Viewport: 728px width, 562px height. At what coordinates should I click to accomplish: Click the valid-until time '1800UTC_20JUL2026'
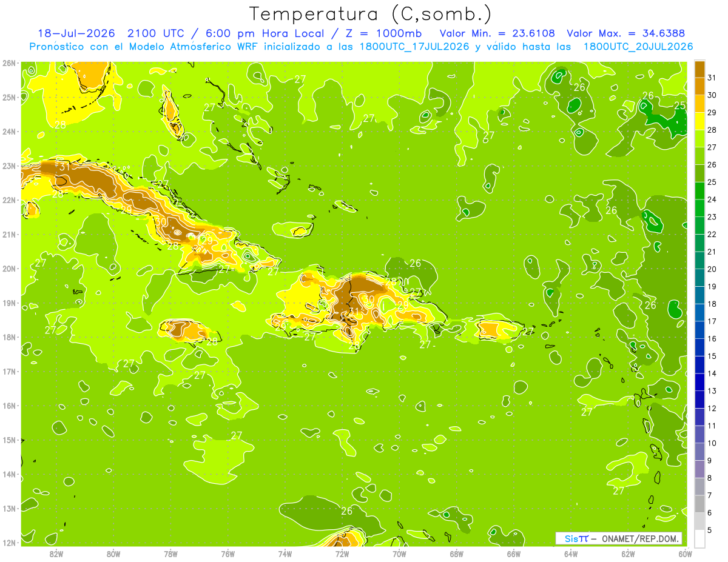[638, 47]
